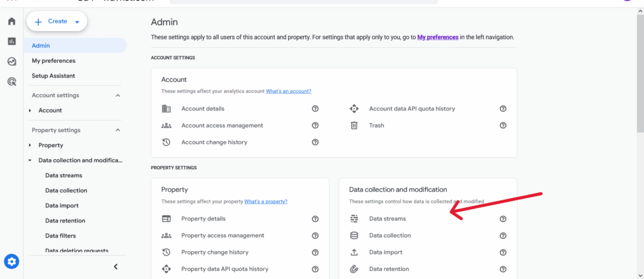Viewport: 644px width, 279px height.
Task: Click the paperclip icon beside Data retention
Action: [x=354, y=269]
